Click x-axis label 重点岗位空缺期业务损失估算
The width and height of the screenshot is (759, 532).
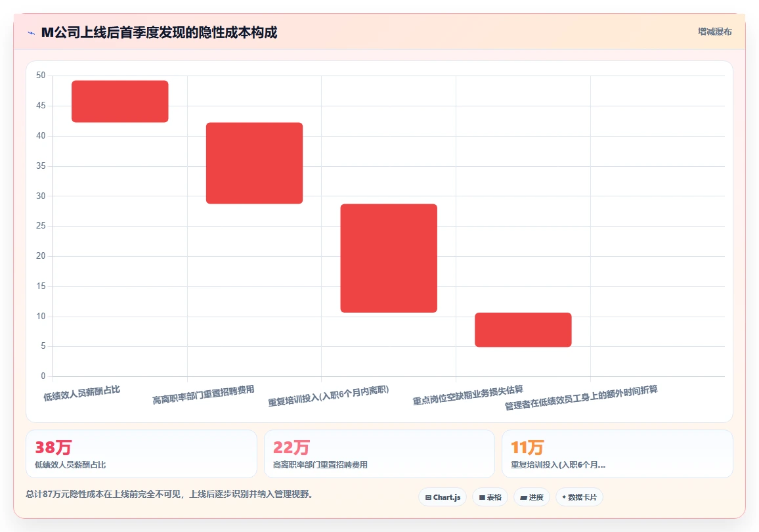pos(467,395)
